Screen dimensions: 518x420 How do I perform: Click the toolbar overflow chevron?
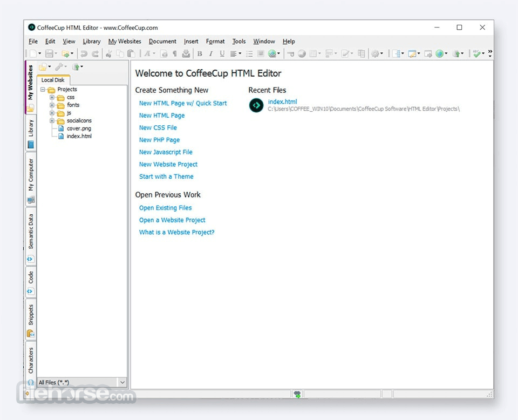[x=490, y=53]
